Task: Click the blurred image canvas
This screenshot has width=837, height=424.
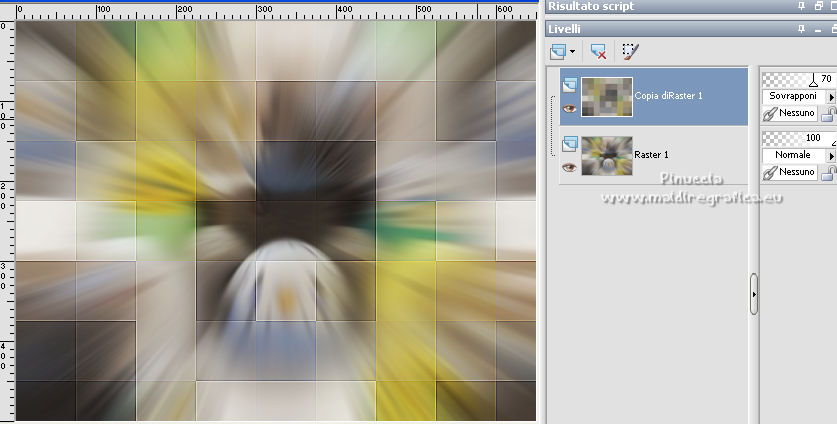Action: pyautogui.click(x=275, y=221)
